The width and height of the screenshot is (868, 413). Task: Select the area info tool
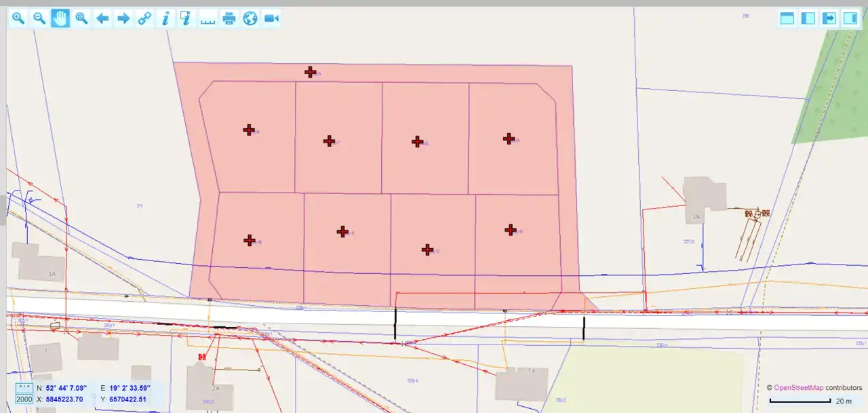186,18
